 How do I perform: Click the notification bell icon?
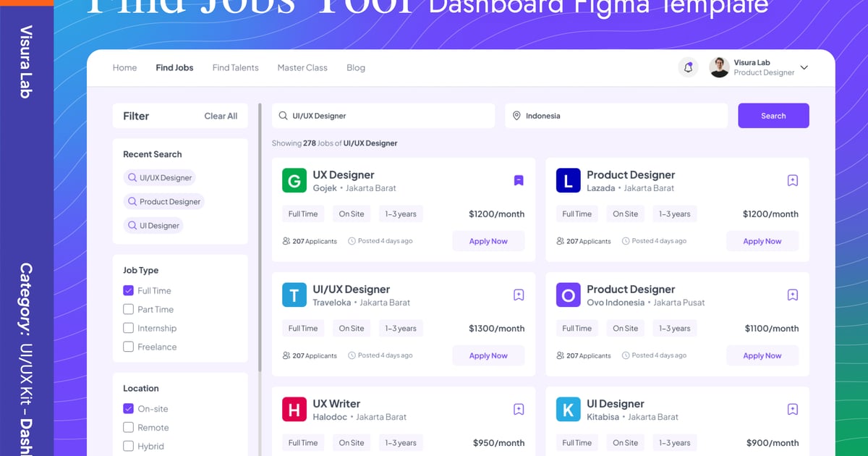[x=688, y=68]
